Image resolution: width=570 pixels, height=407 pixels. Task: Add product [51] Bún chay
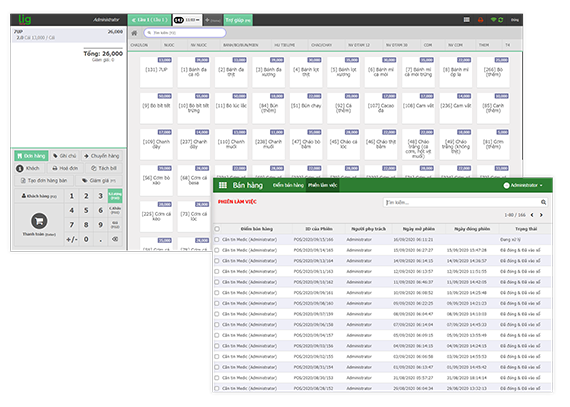306,108
